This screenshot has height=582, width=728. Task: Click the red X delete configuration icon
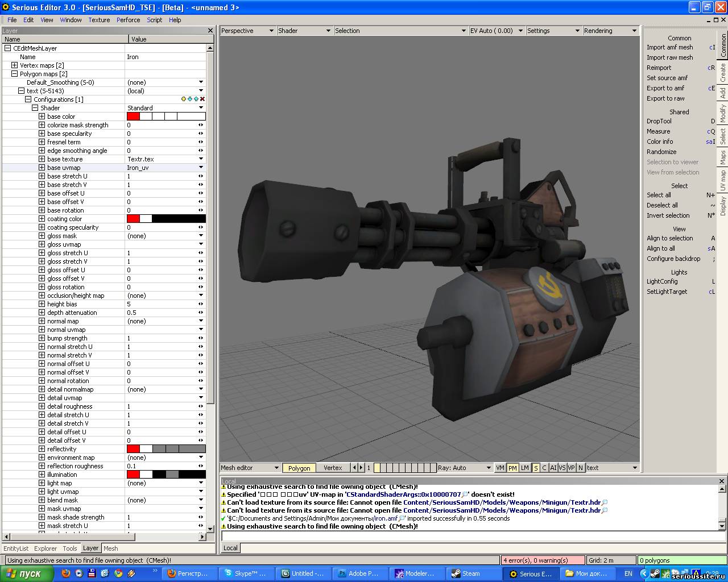[202, 99]
